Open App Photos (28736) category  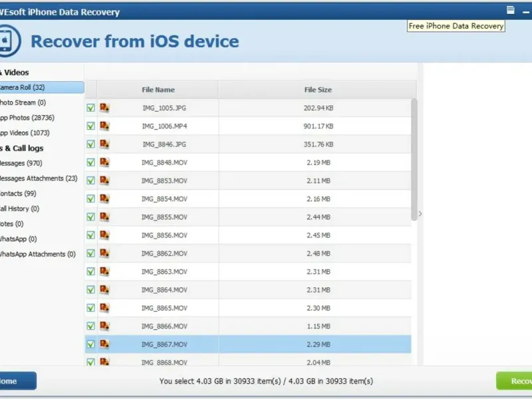tap(27, 118)
